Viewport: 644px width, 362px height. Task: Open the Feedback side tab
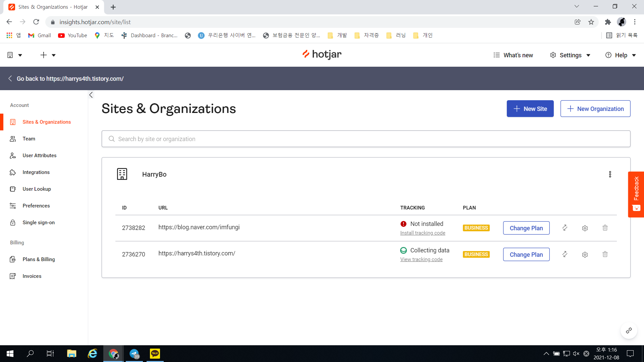[636, 194]
